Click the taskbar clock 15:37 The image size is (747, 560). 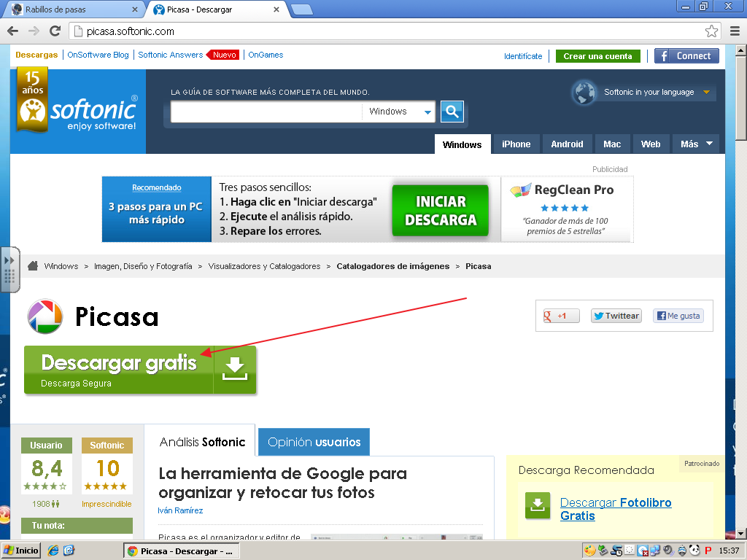729,551
